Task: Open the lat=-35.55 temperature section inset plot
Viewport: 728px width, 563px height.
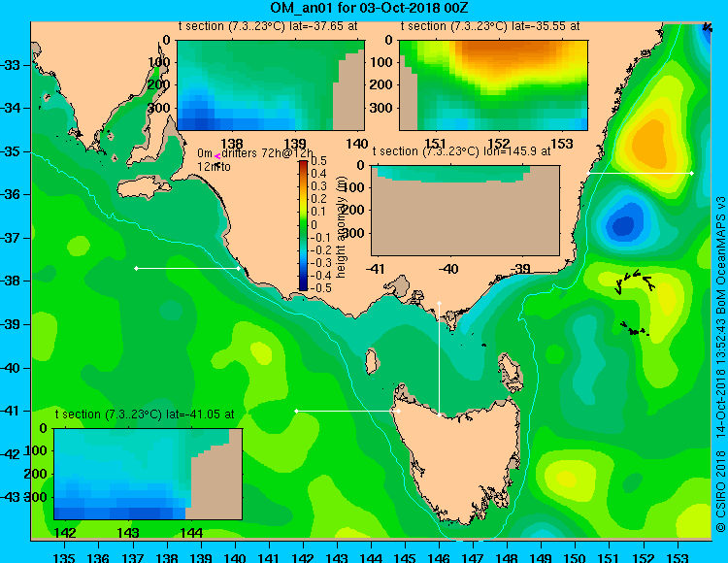Action: coord(493,85)
